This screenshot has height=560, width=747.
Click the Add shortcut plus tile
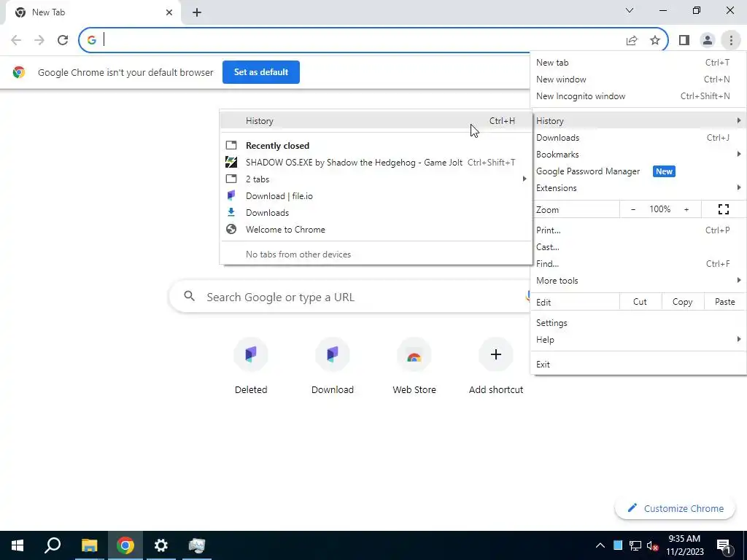[x=496, y=367]
